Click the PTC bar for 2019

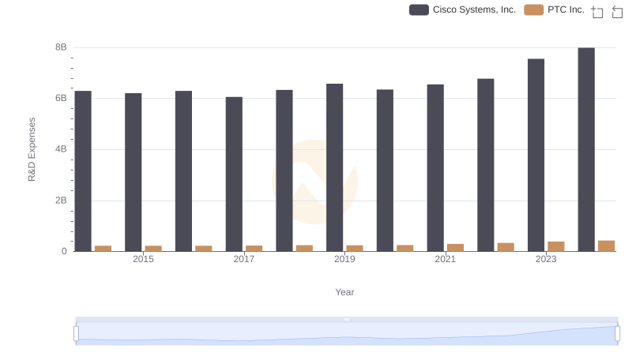pyautogui.click(x=355, y=249)
